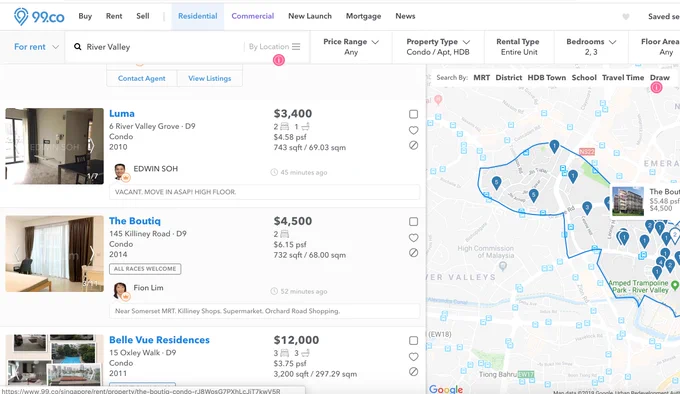Image resolution: width=680 pixels, height=394 pixels.
Task: Click the Amped Trampoline Park map marker
Action: (674, 285)
